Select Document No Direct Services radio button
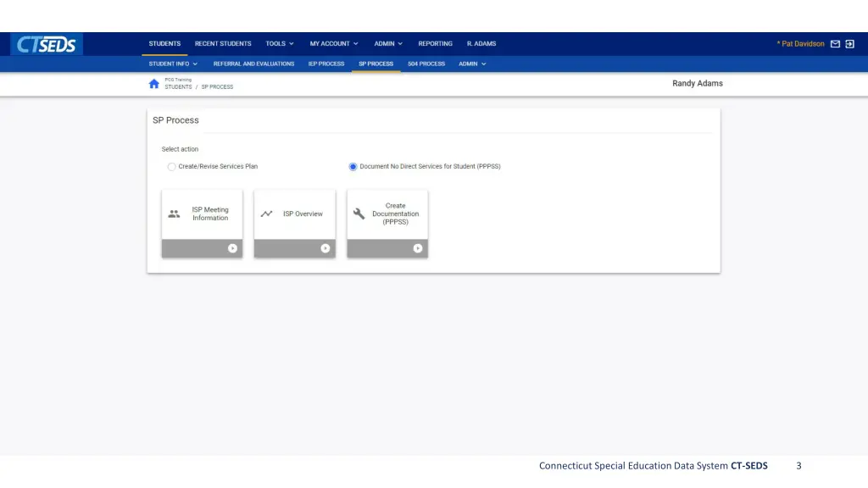This screenshot has height=488, width=868. (x=353, y=167)
